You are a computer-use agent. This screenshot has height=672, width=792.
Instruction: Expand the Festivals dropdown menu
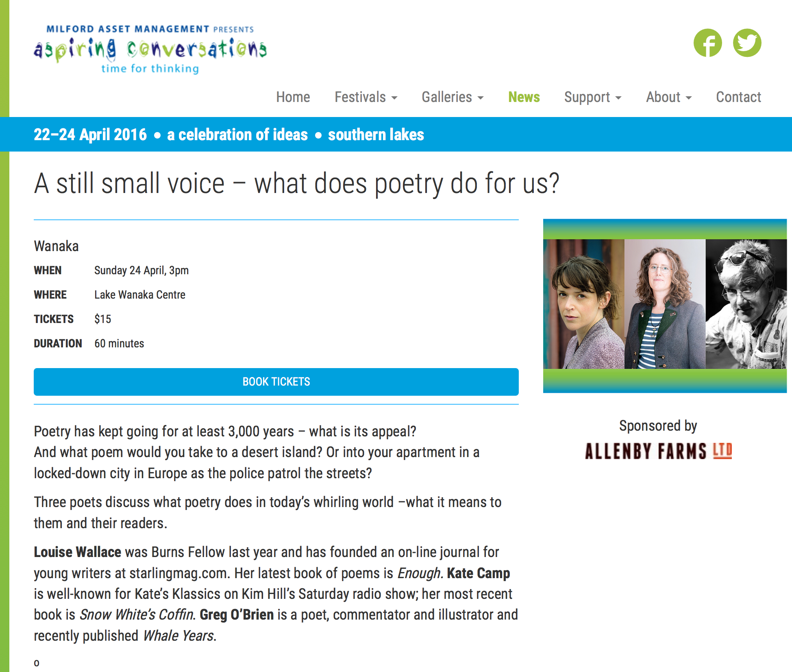point(366,97)
